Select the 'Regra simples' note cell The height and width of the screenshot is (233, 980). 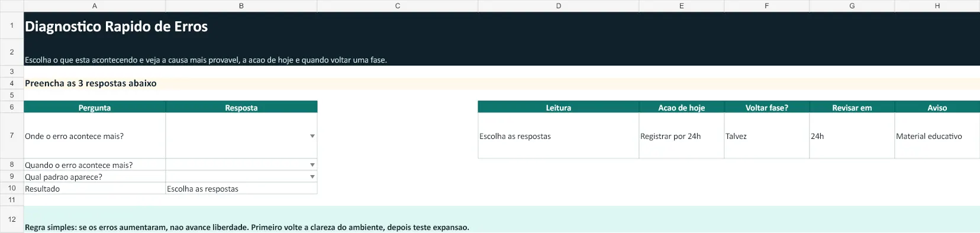click(x=502, y=219)
